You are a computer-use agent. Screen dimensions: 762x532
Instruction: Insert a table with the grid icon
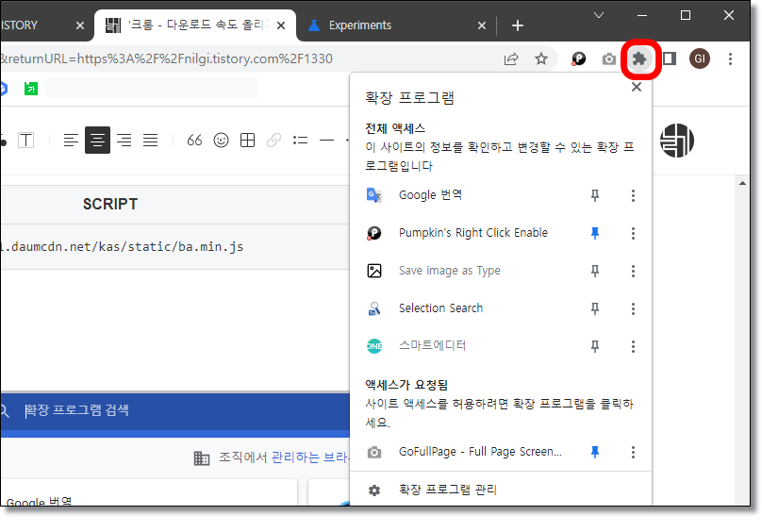(247, 141)
